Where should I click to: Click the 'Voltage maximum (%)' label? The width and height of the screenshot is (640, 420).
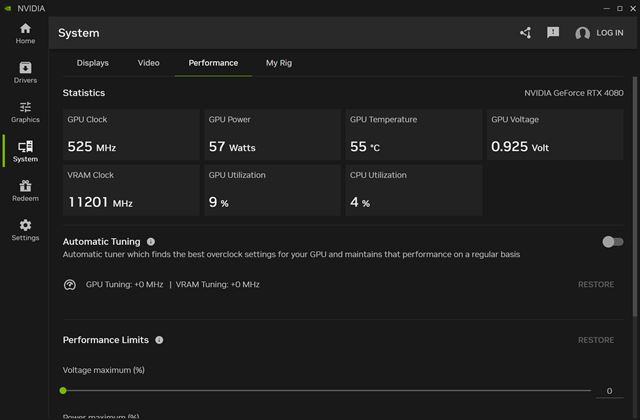pyautogui.click(x=104, y=370)
